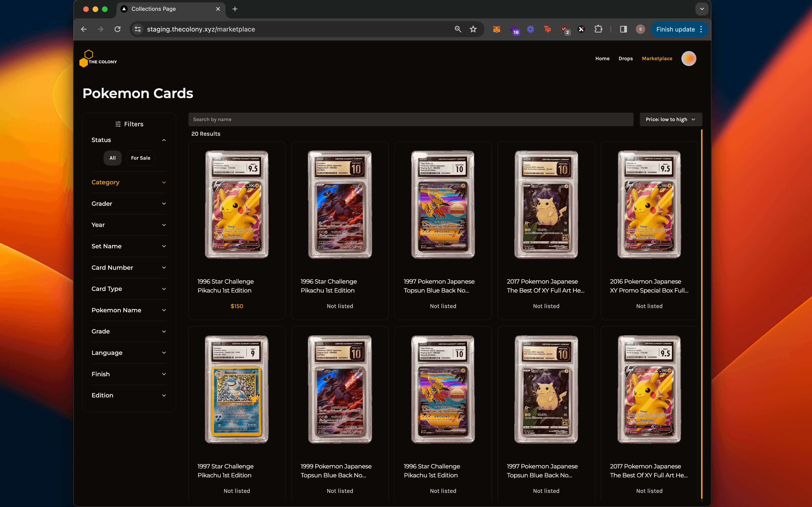Expand the Edition filter
The height and width of the screenshot is (507, 812).
coord(129,395)
